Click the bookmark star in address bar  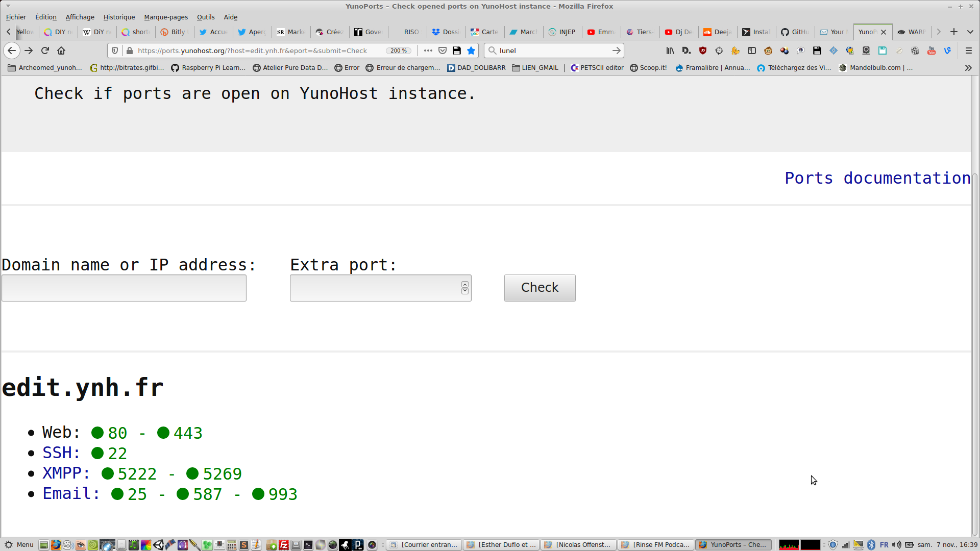(471, 51)
